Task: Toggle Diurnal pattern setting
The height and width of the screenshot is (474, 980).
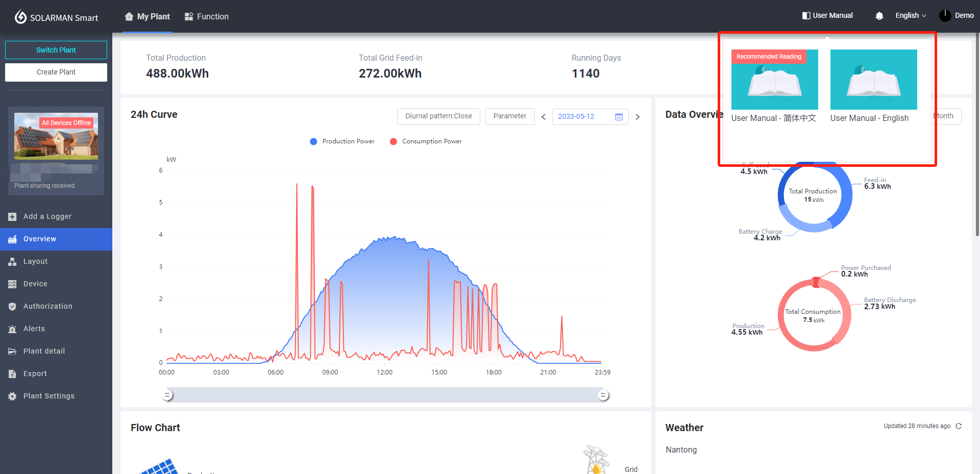Action: (438, 116)
